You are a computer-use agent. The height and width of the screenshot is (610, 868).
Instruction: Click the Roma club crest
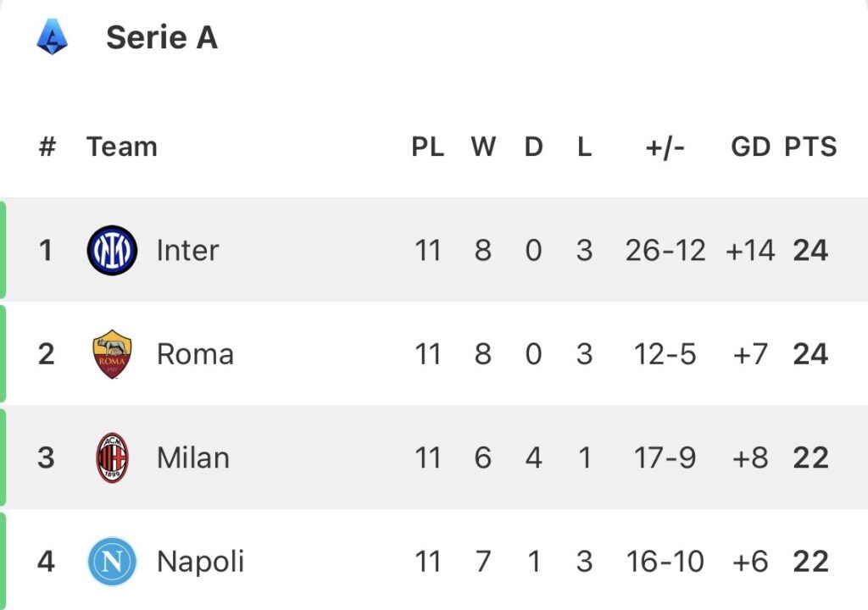tap(112, 354)
